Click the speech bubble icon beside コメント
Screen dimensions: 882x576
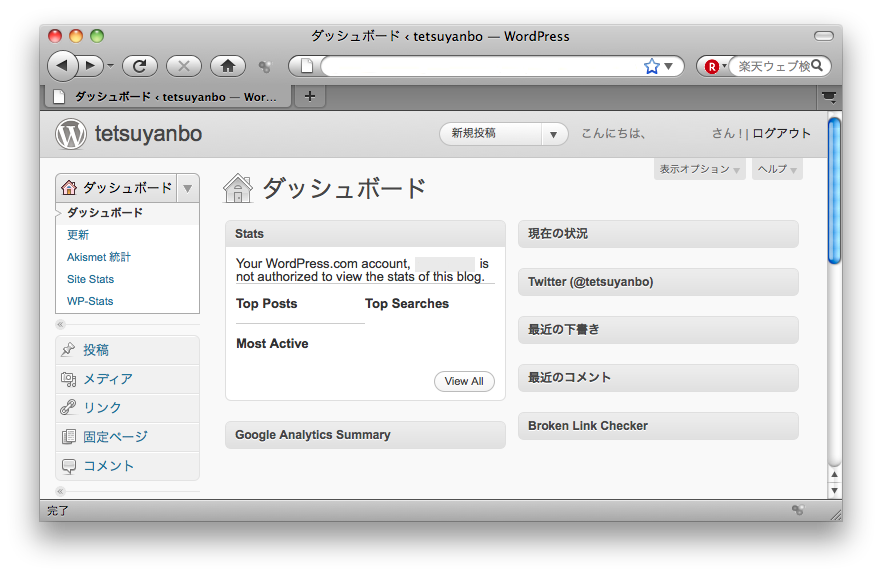click(68, 466)
